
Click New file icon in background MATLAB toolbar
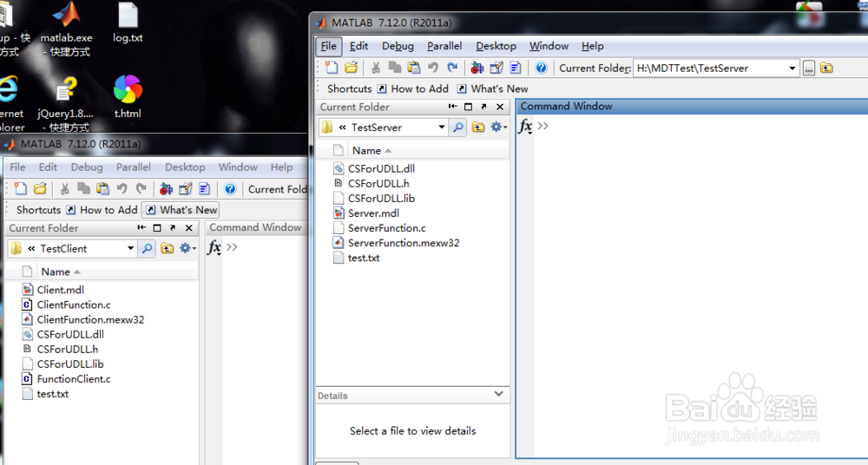point(21,189)
